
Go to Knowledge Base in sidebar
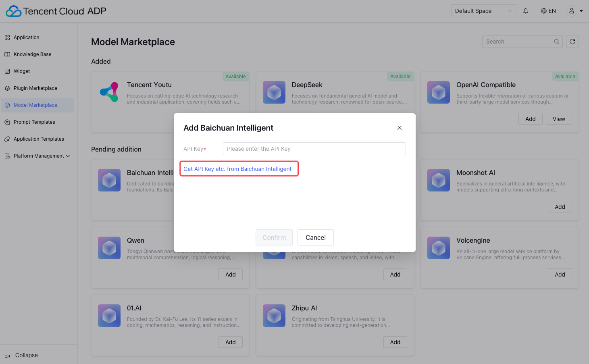coord(32,54)
